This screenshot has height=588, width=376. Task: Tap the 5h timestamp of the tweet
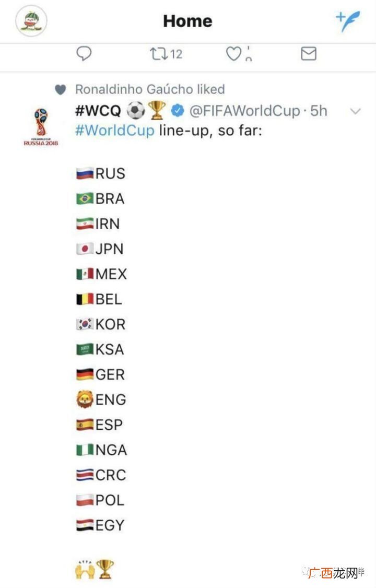[x=319, y=111]
